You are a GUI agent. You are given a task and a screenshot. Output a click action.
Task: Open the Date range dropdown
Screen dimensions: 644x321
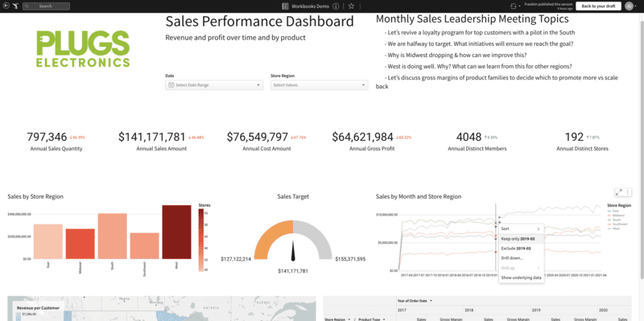[214, 85]
